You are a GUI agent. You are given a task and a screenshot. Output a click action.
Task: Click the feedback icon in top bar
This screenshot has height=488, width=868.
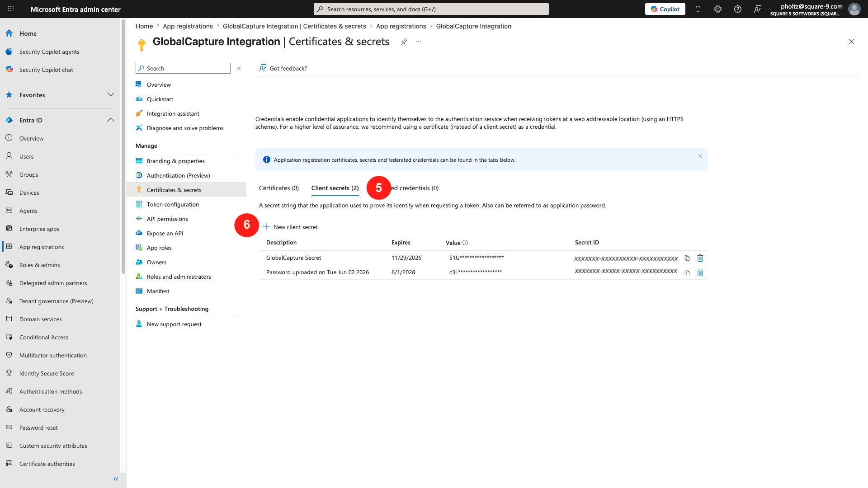point(758,9)
